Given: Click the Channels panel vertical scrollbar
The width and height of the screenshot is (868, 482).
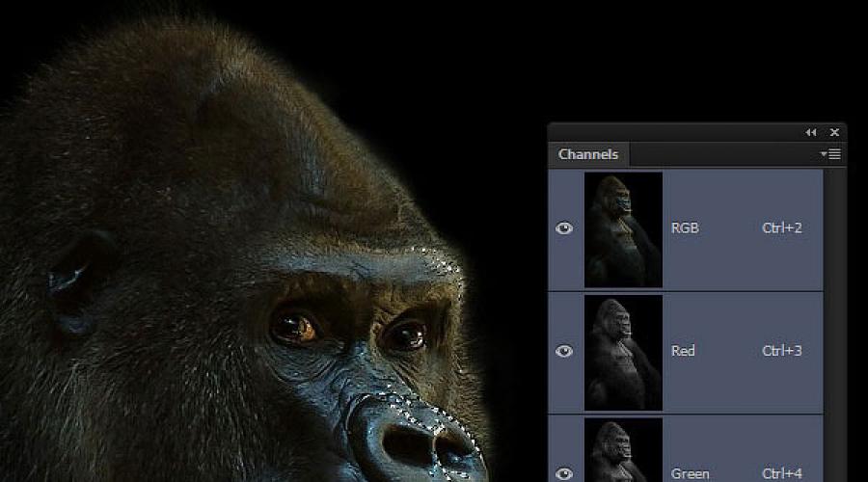Looking at the screenshot, I should click(834, 326).
